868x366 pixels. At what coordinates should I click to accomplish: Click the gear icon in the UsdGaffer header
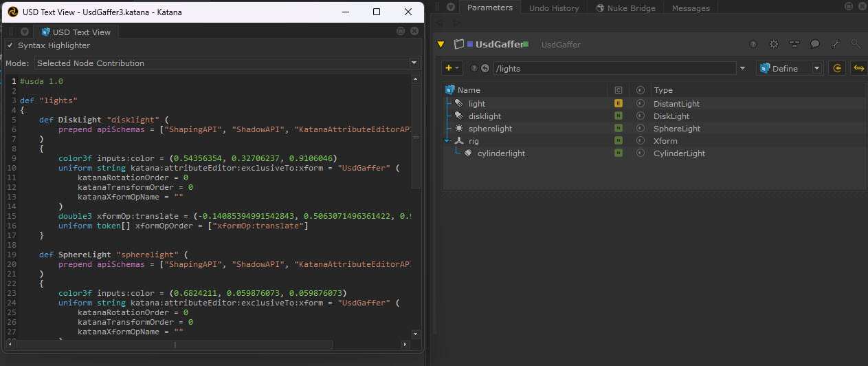coord(773,45)
